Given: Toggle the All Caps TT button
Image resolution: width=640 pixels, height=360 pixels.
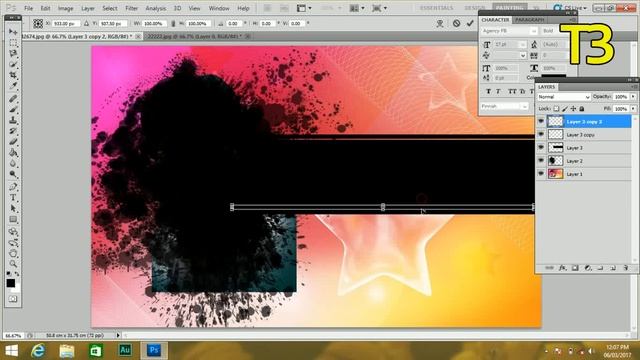Looking at the screenshot, I should (512, 91).
